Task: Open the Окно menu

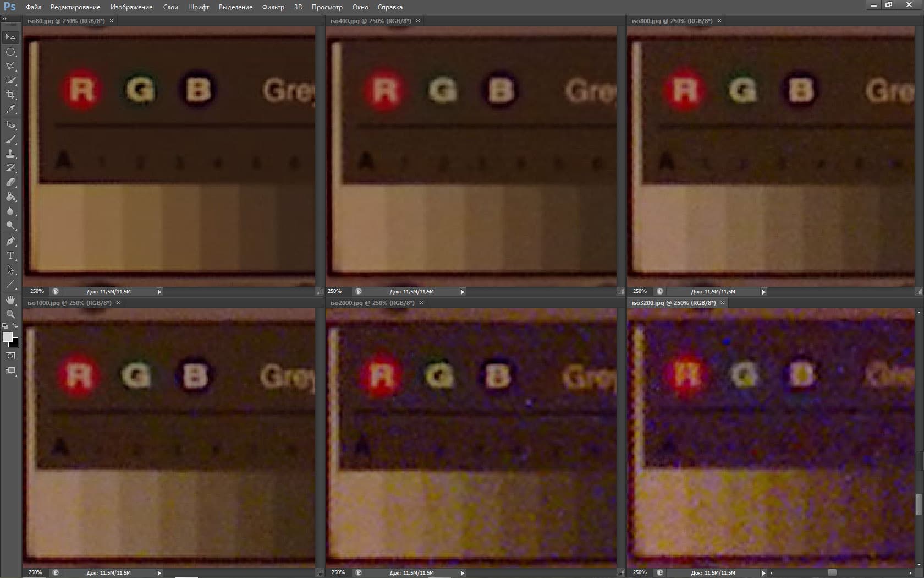Action: tap(360, 7)
